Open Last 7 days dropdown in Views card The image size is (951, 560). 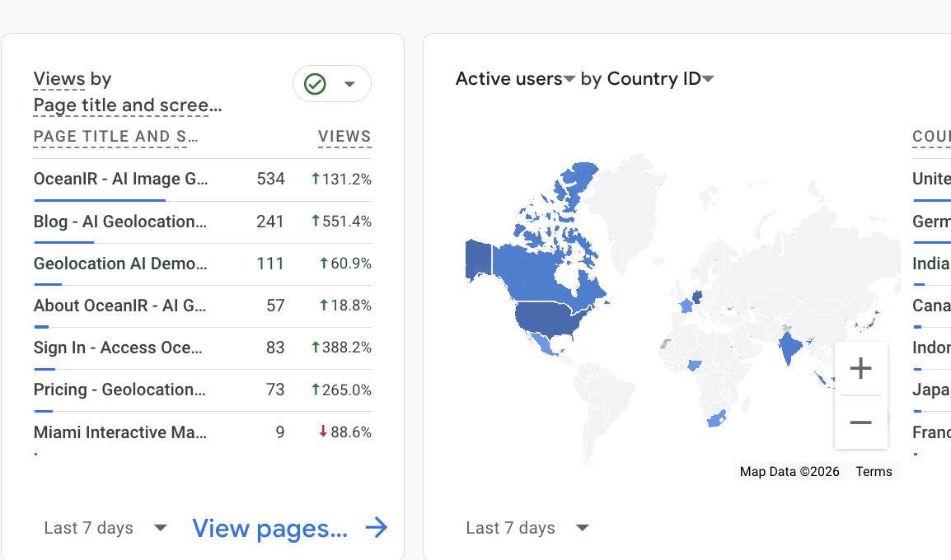click(161, 528)
